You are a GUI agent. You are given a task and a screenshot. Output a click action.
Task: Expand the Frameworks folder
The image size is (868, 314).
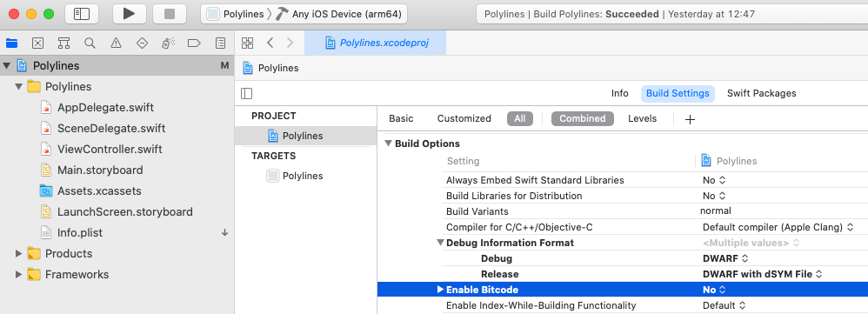(x=19, y=275)
